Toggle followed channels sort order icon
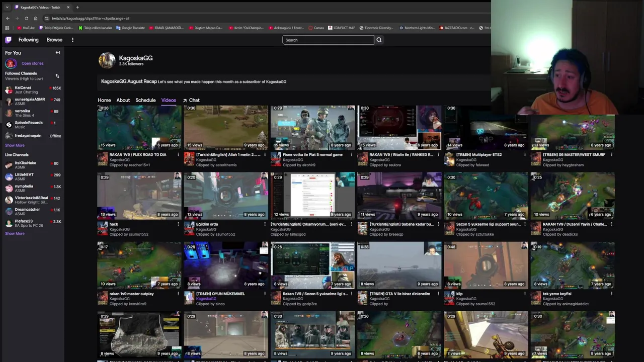The width and height of the screenshot is (644, 362). (57, 76)
